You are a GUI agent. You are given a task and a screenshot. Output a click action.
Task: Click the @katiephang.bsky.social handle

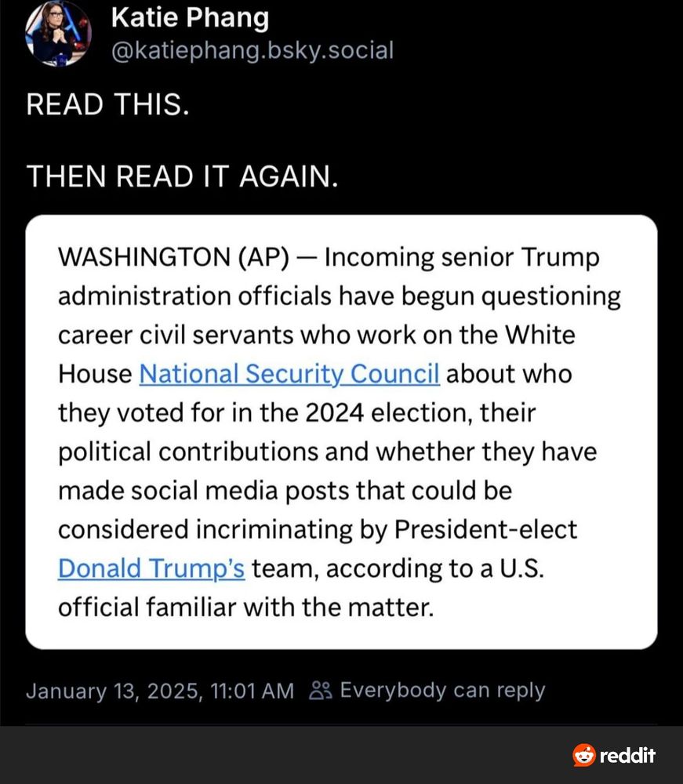pos(252,50)
